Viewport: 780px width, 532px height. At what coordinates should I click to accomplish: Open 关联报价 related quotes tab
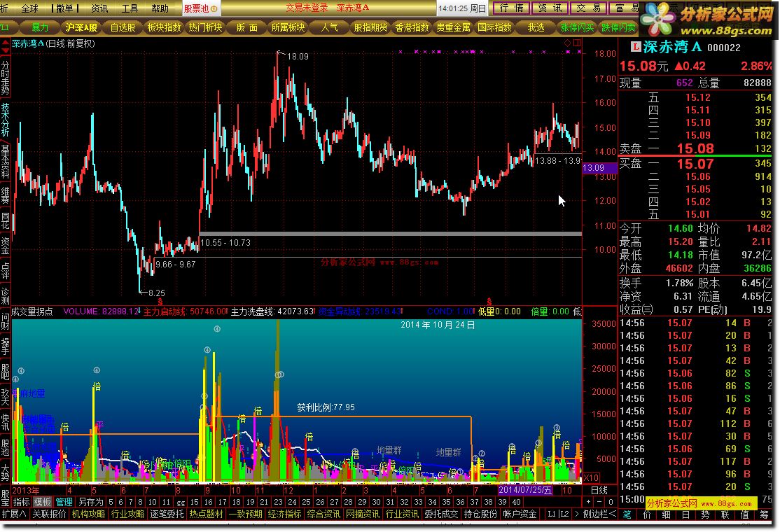[x=49, y=514]
